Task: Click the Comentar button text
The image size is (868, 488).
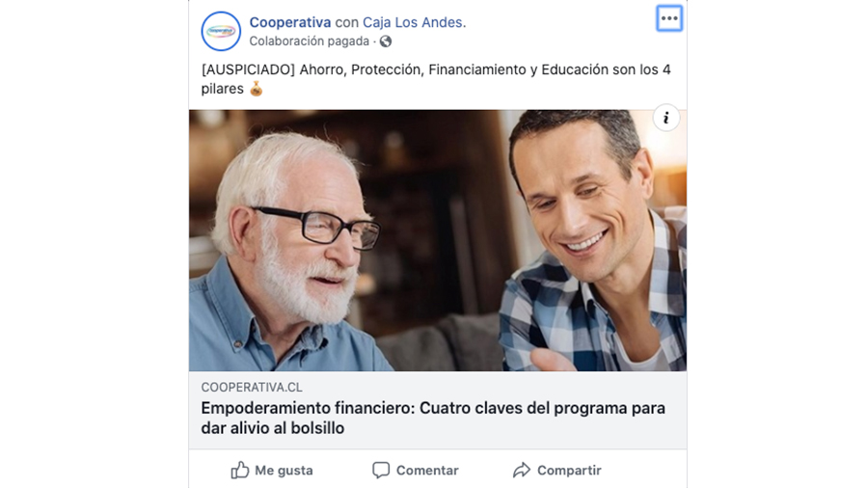Action: coord(427,471)
